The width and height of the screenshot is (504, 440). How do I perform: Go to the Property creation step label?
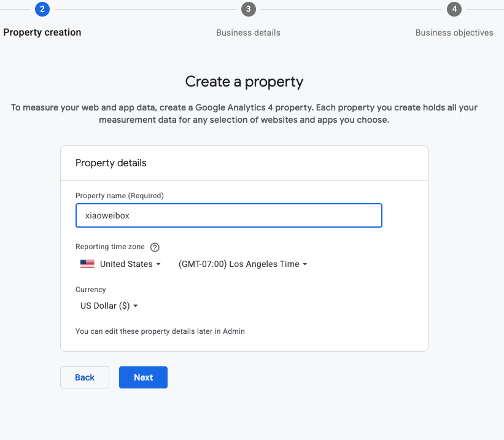pos(42,33)
